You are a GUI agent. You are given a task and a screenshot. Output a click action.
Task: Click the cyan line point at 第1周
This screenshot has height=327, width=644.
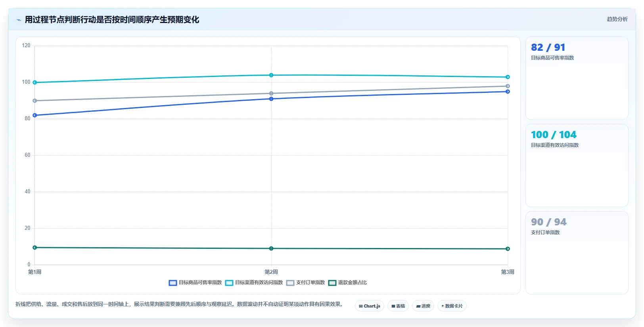tap(35, 83)
